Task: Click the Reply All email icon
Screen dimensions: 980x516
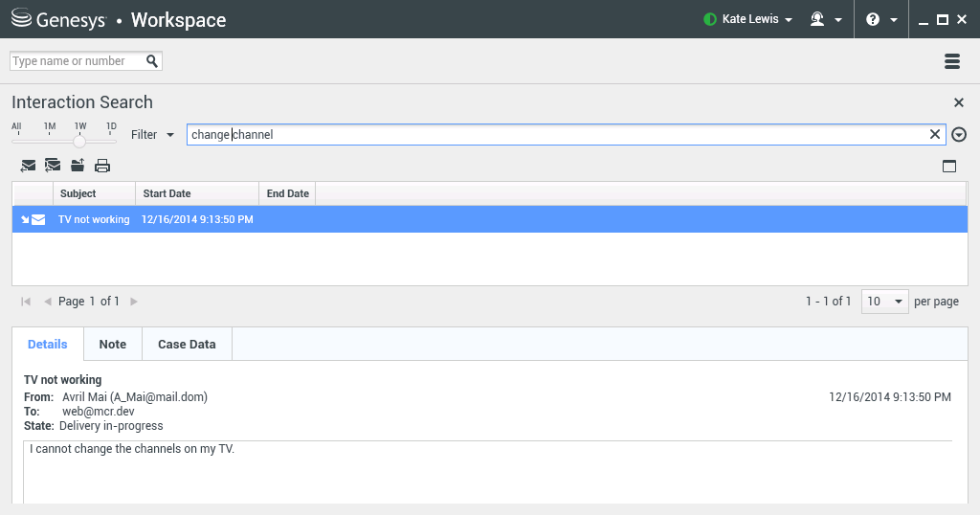Action: click(x=53, y=166)
